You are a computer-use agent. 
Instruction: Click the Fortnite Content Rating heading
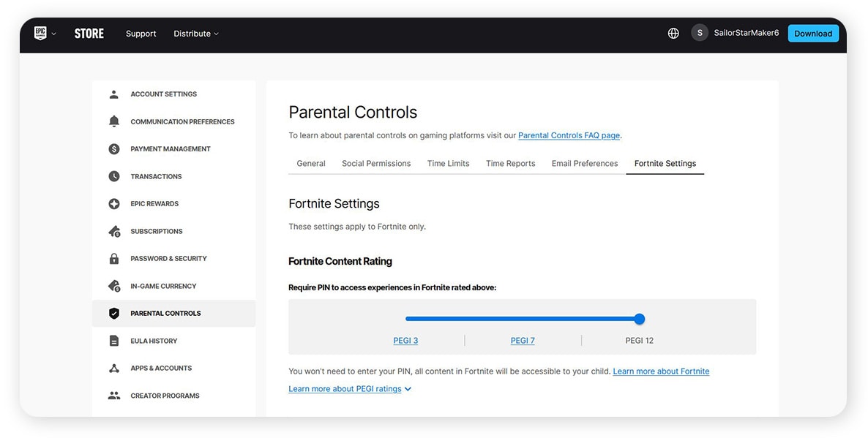click(340, 262)
